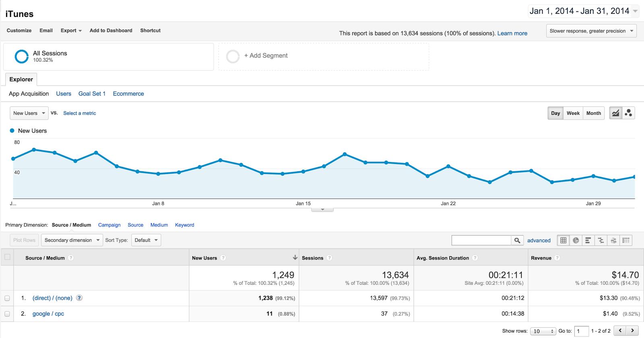The width and height of the screenshot is (644, 338).
Task: Select the Pivot table view icon
Action: 625,241
